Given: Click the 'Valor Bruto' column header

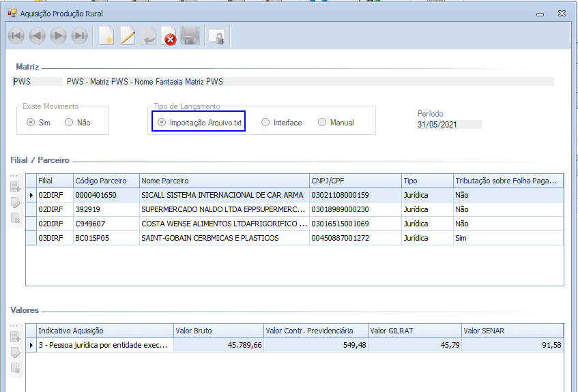Looking at the screenshot, I should (x=217, y=331).
